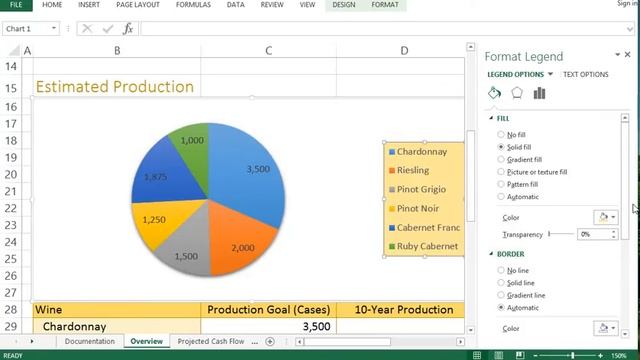Viewport: 640px width, 360px height.
Task: Click the Transparency spinner arrows
Action: point(613,234)
